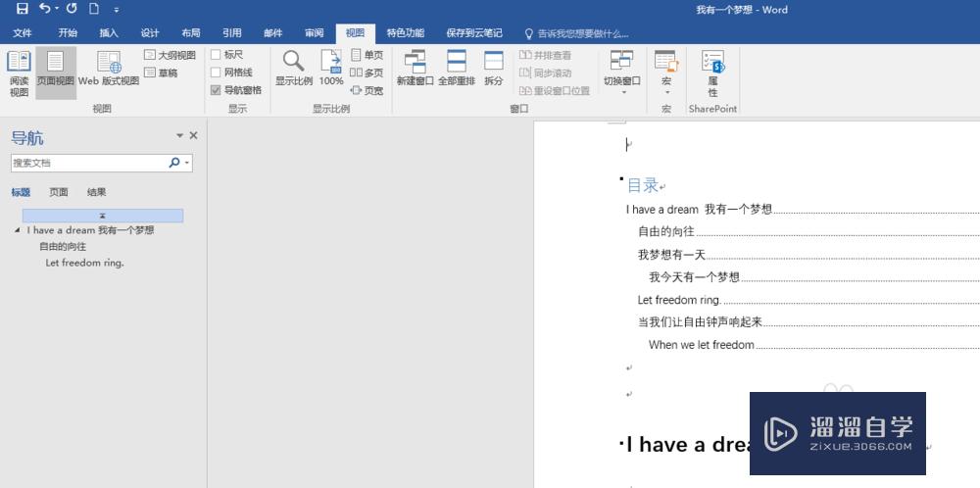
Task: Close the 导航 navigation pane
Action: pyautogui.click(x=194, y=135)
